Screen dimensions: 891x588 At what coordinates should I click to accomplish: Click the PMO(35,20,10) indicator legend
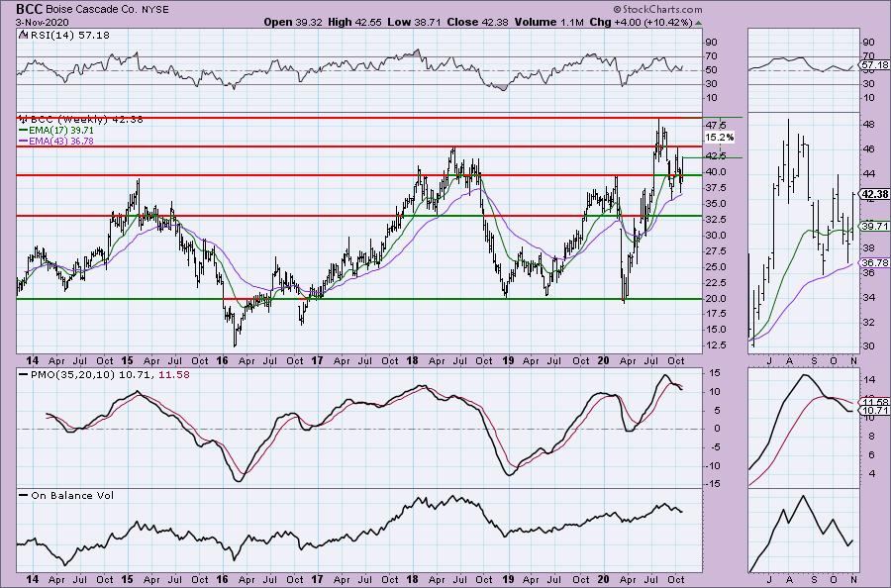tap(104, 375)
